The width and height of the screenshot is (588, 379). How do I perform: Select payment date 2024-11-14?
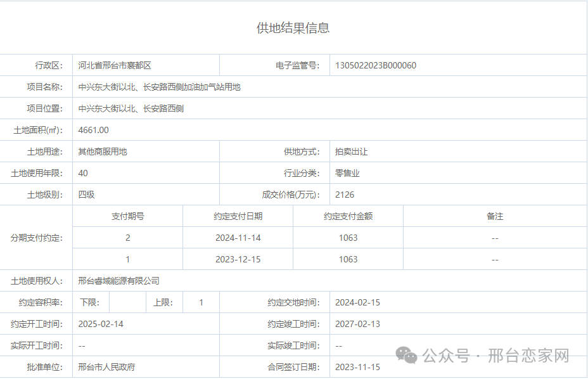[x=238, y=238]
